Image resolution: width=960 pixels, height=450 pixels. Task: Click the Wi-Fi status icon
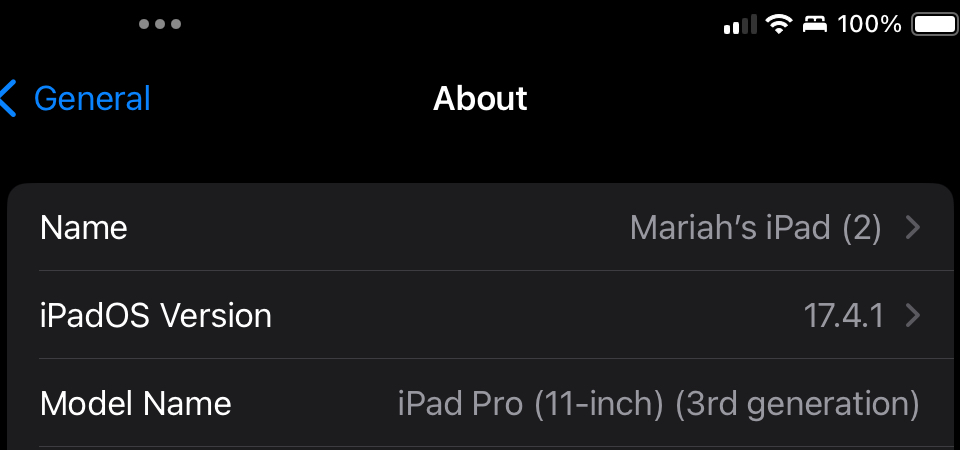coord(778,25)
